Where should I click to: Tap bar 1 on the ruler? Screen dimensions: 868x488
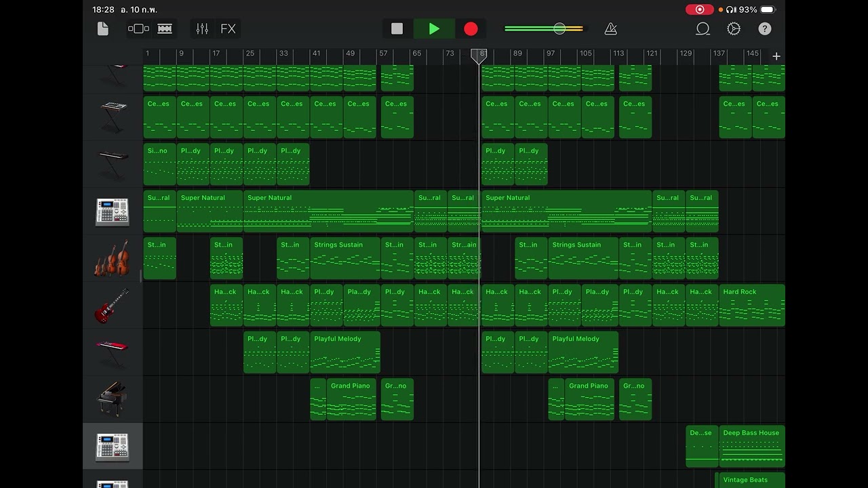(147, 54)
